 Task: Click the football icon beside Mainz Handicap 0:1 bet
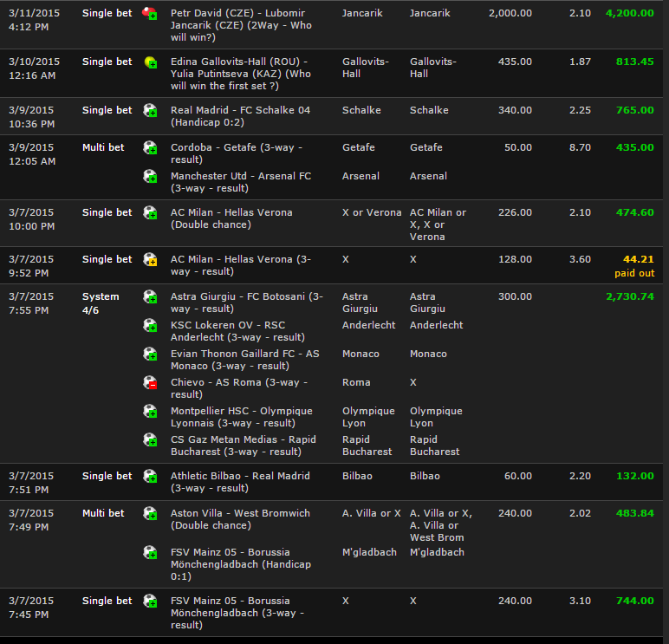pos(150,553)
